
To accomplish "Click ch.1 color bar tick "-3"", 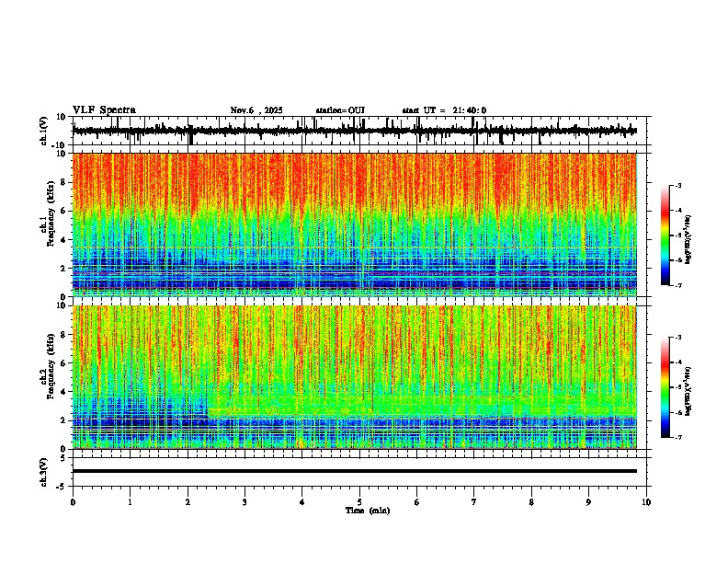I will pyautogui.click(x=678, y=185).
